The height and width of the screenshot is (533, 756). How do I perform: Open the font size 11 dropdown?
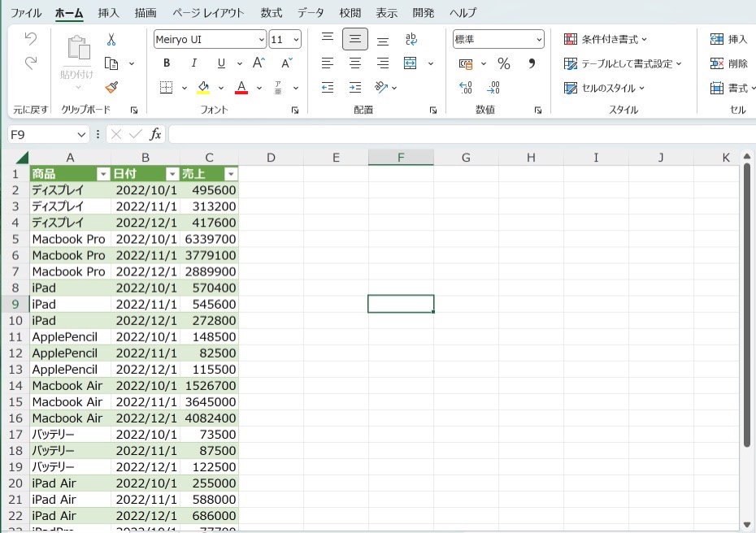[296, 40]
